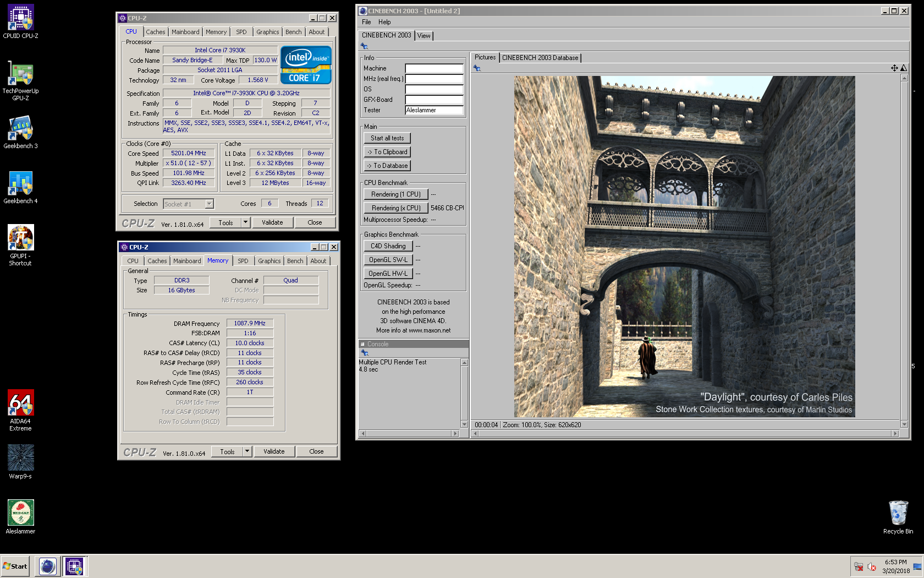This screenshot has width=924, height=578.
Task: Click the triangle icon at top right of picture
Action: [904, 68]
